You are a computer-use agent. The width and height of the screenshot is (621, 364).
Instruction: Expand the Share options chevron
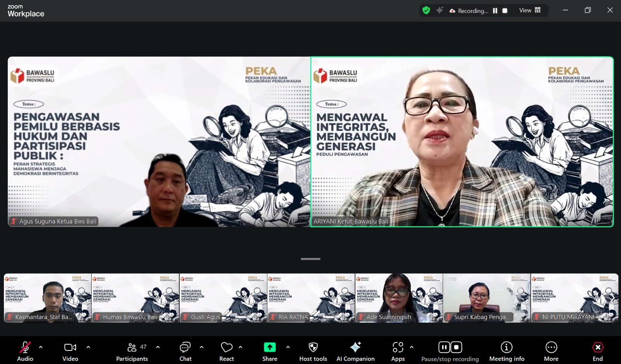(288, 347)
